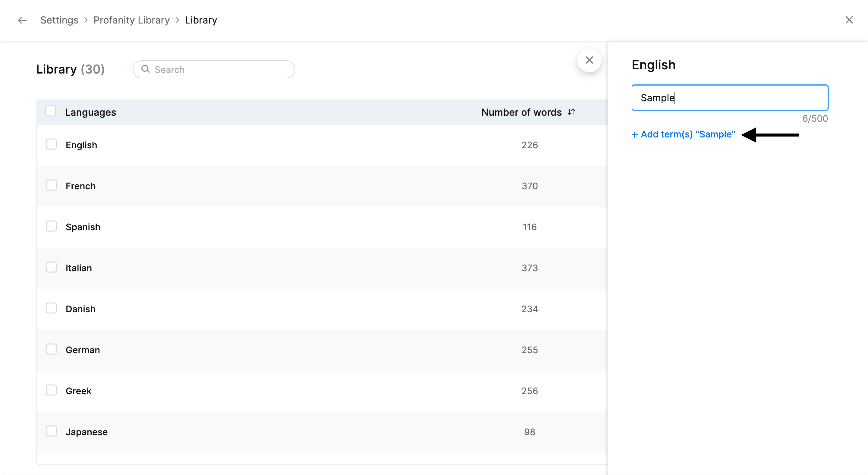Close the Library settings page
This screenshot has width=868, height=475.
point(849,20)
